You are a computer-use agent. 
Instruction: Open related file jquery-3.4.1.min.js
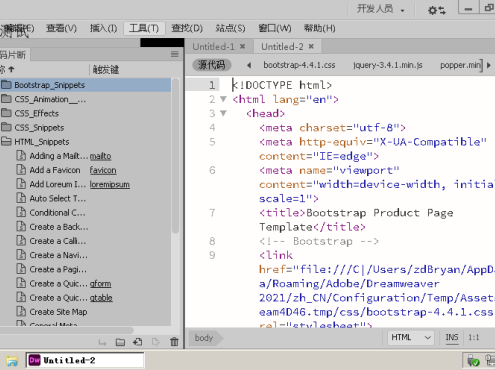click(388, 65)
